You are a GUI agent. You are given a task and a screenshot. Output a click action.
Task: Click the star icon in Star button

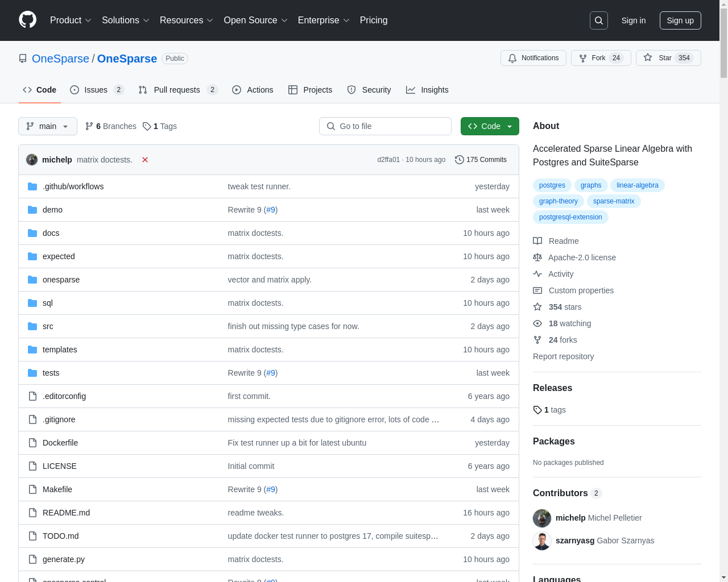coord(648,57)
